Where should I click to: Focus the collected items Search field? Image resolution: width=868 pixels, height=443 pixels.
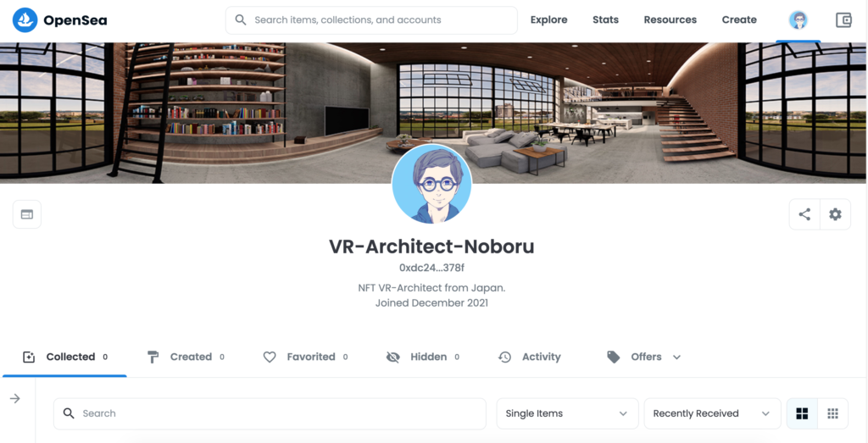pos(270,413)
